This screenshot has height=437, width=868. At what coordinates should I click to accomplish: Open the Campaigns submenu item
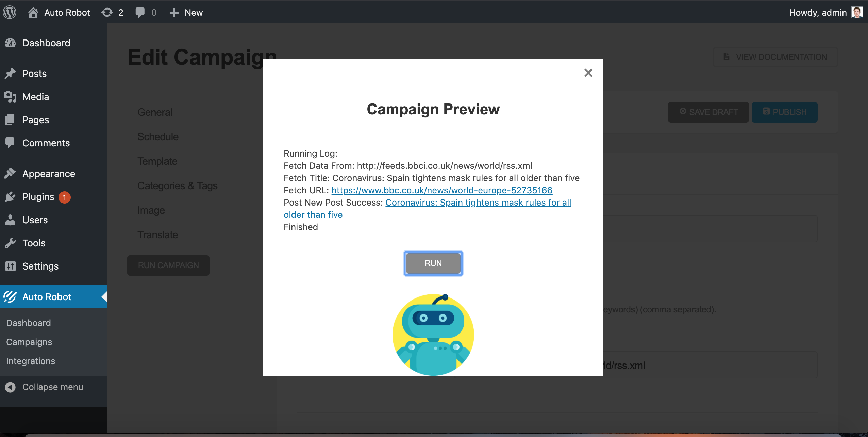point(29,342)
